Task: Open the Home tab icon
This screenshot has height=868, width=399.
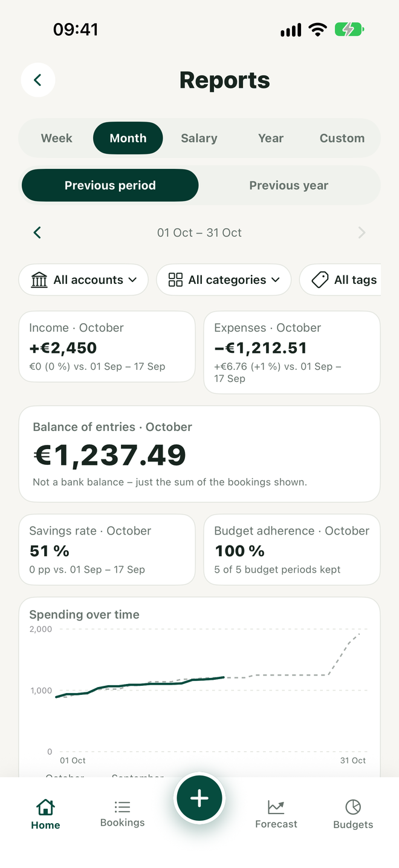Action: tap(45, 806)
